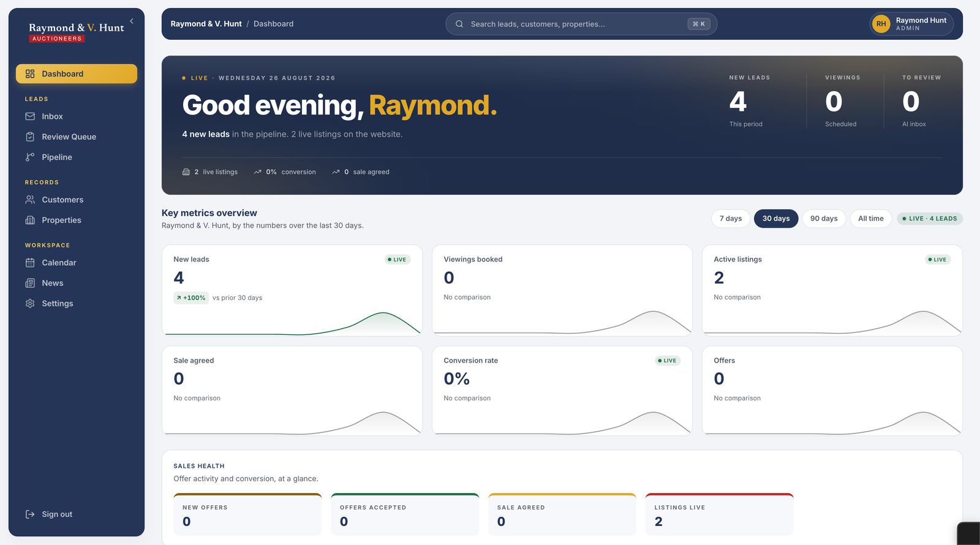Image resolution: width=980 pixels, height=545 pixels.
Task: Open the Customers records
Action: point(77,200)
